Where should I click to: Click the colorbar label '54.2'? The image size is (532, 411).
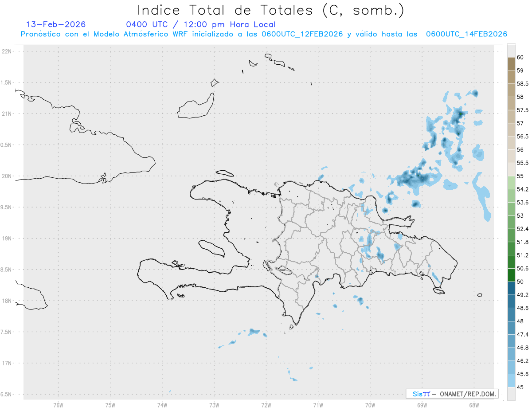(x=522, y=189)
